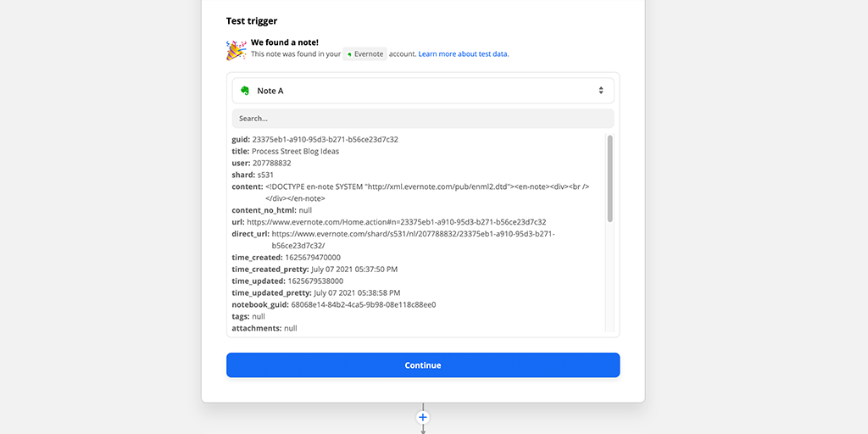Click the party popper celebration icon

(236, 50)
